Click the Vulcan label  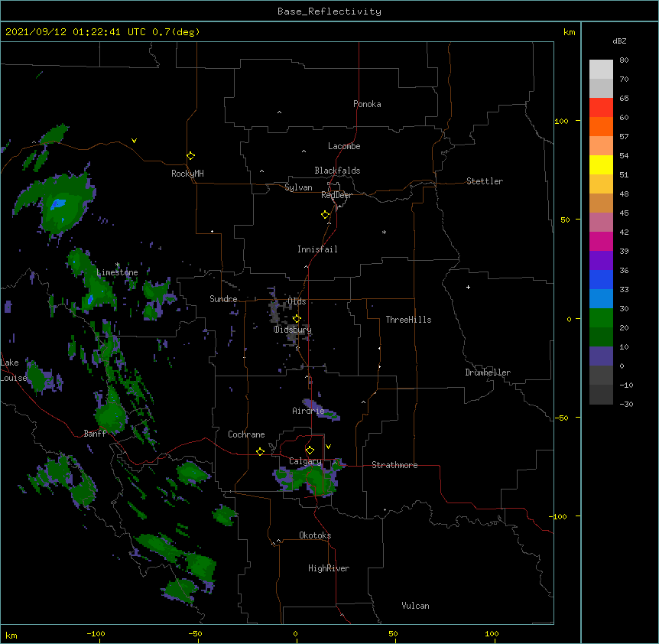pyautogui.click(x=415, y=606)
